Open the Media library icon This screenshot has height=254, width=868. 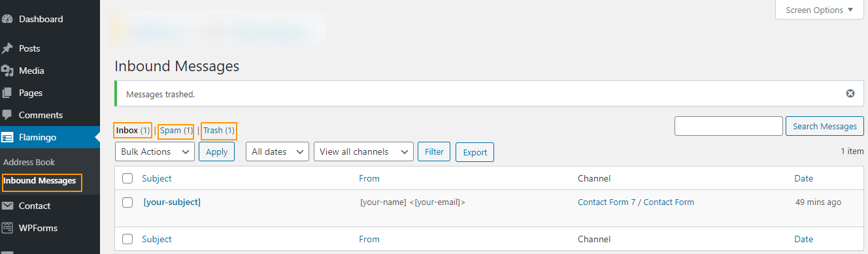pyautogui.click(x=8, y=71)
